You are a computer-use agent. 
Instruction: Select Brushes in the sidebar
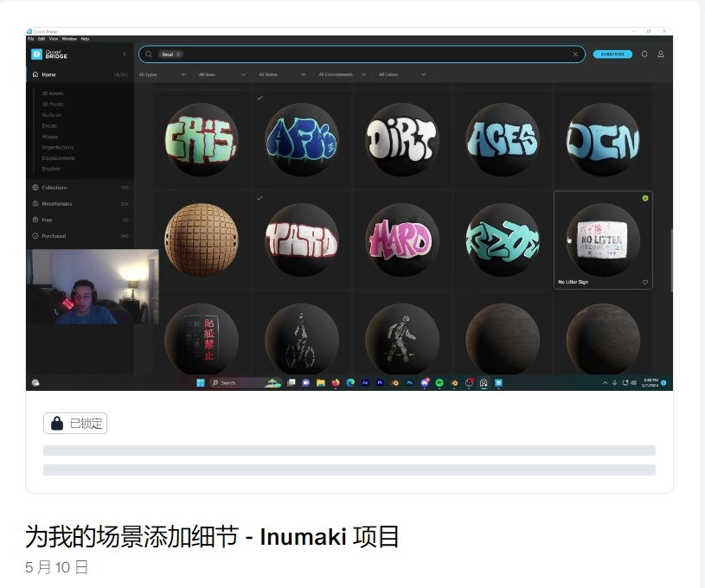click(x=51, y=169)
